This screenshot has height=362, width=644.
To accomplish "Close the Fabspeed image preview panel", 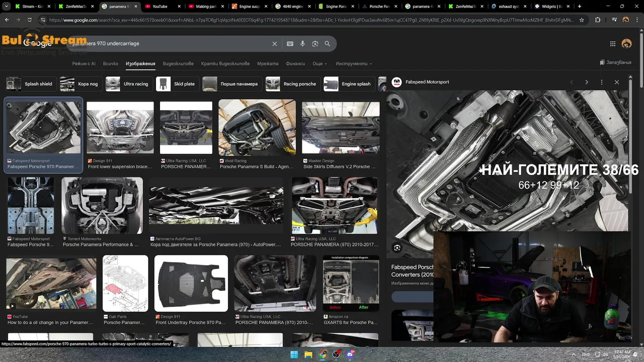I will pos(617,82).
